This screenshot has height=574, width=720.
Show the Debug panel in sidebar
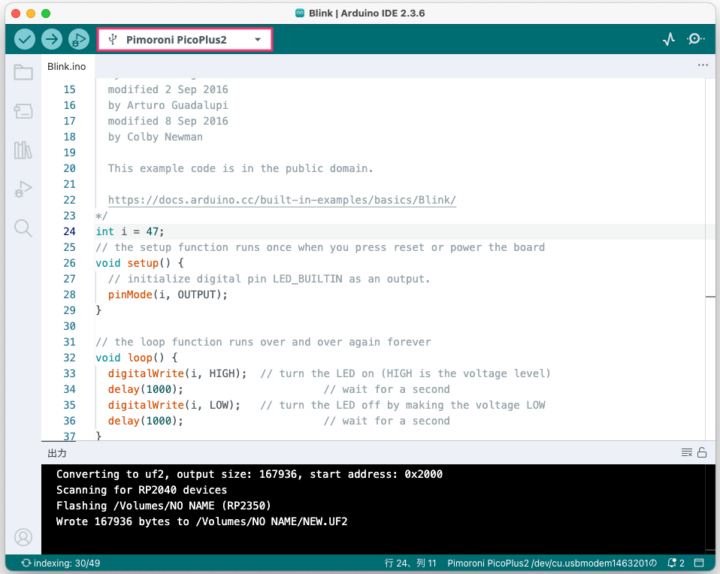[23, 189]
